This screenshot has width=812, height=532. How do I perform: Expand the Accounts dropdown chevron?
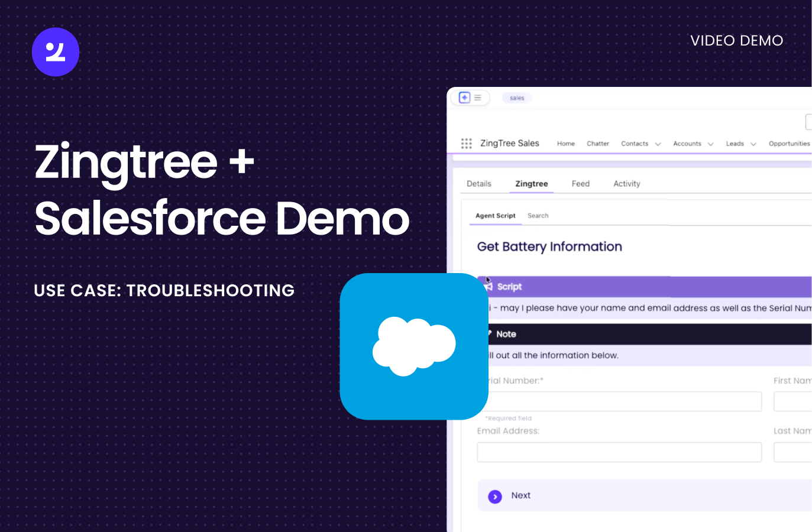710,144
